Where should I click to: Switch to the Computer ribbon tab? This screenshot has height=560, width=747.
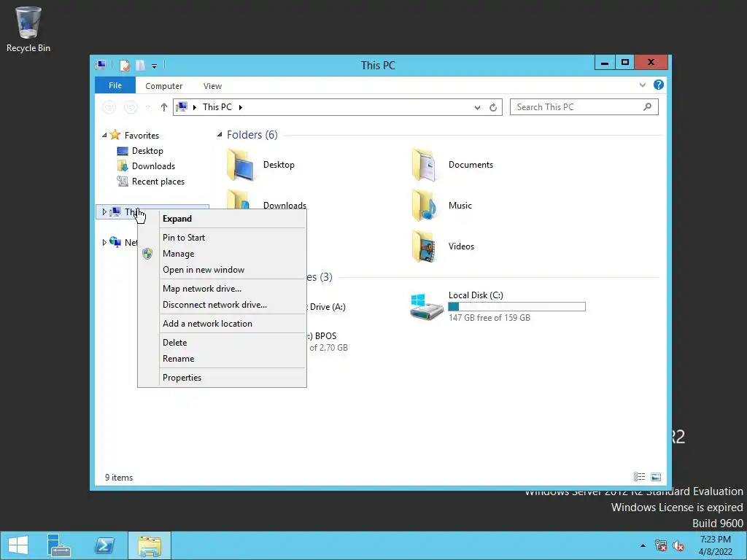click(164, 86)
